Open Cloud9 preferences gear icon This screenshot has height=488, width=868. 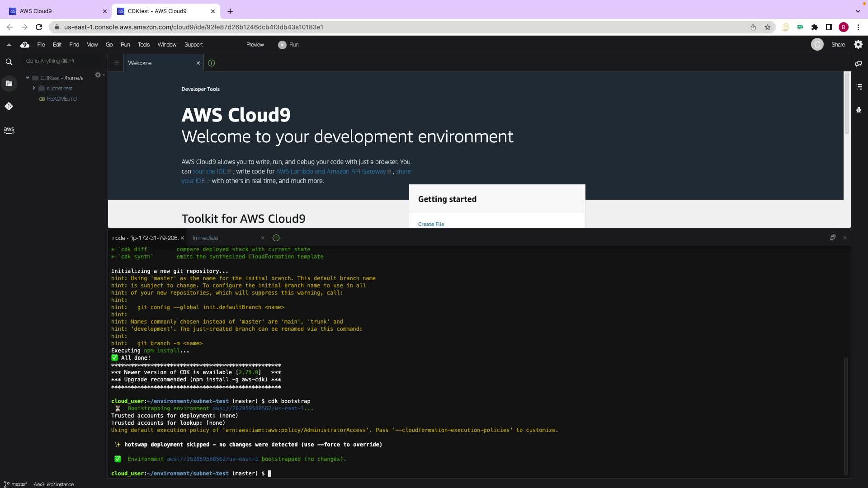858,44
